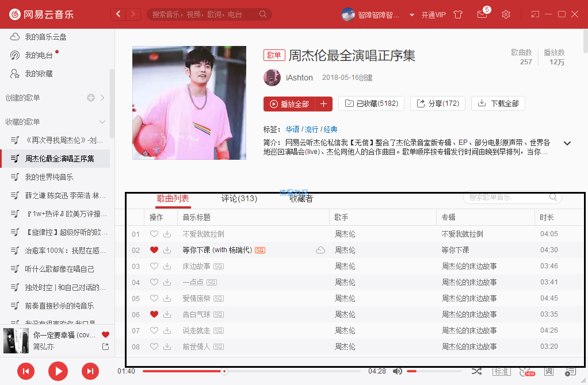Download the song 不爱我就拉倒
The image size is (588, 385).
pos(167,234)
